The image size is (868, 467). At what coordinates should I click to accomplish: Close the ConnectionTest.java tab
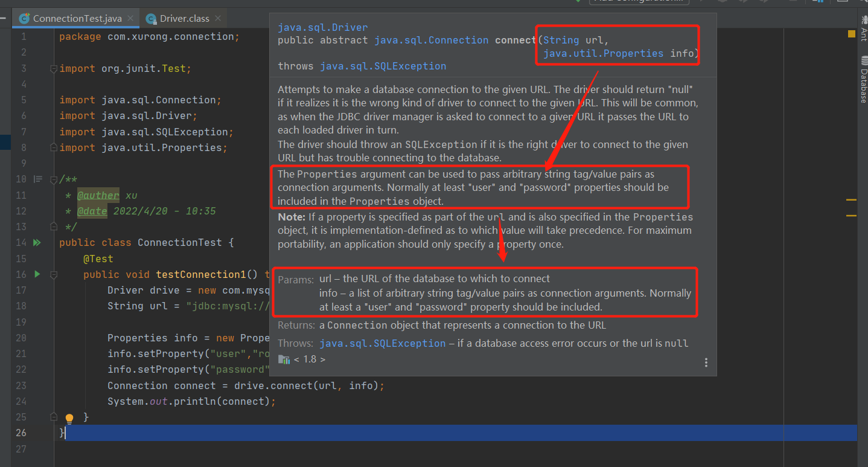131,19
